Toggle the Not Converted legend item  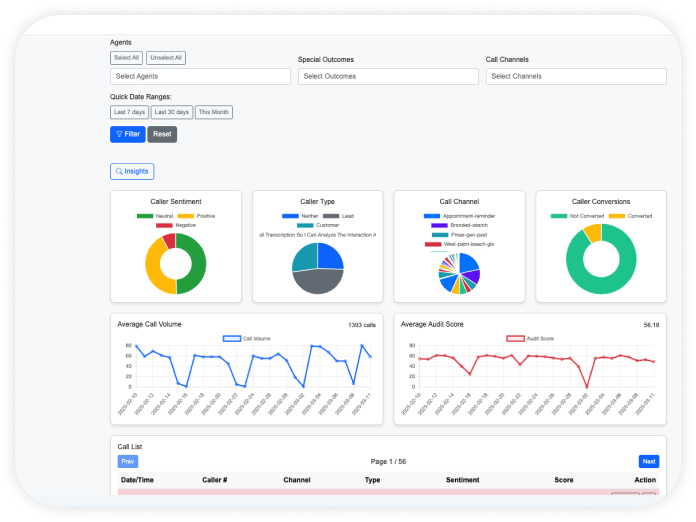pos(559,216)
